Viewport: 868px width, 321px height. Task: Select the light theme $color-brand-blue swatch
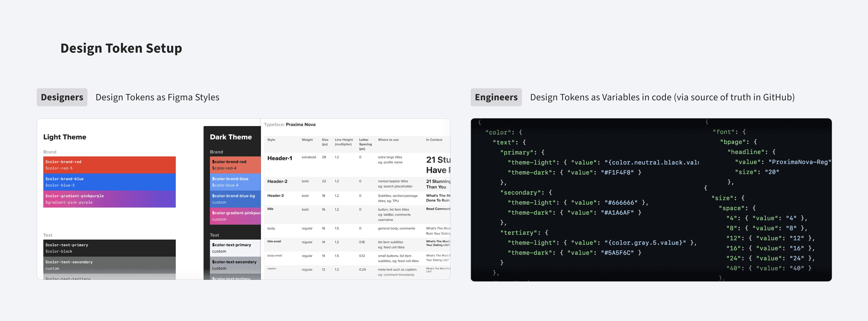(x=109, y=182)
